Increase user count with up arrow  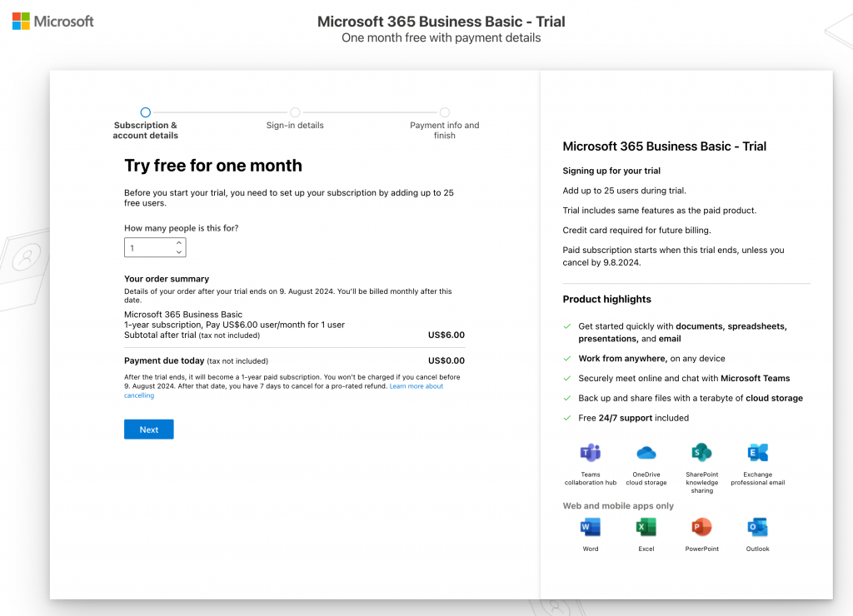point(179,243)
